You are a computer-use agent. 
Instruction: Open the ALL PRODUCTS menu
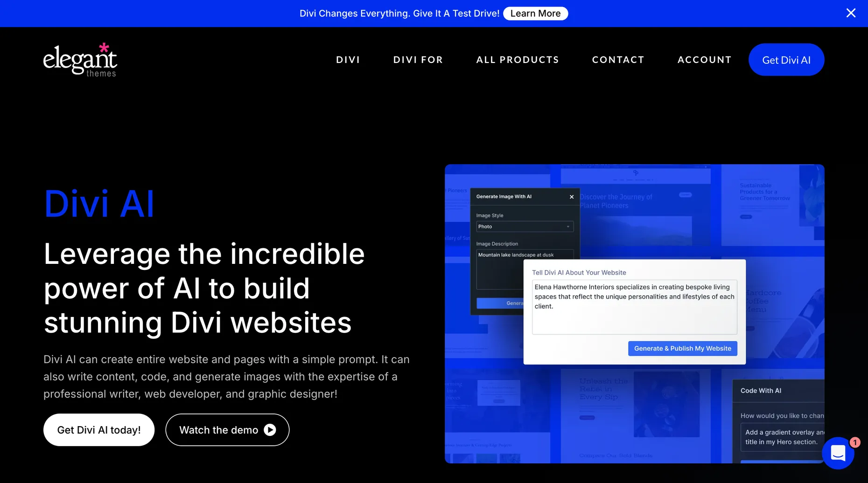518,60
